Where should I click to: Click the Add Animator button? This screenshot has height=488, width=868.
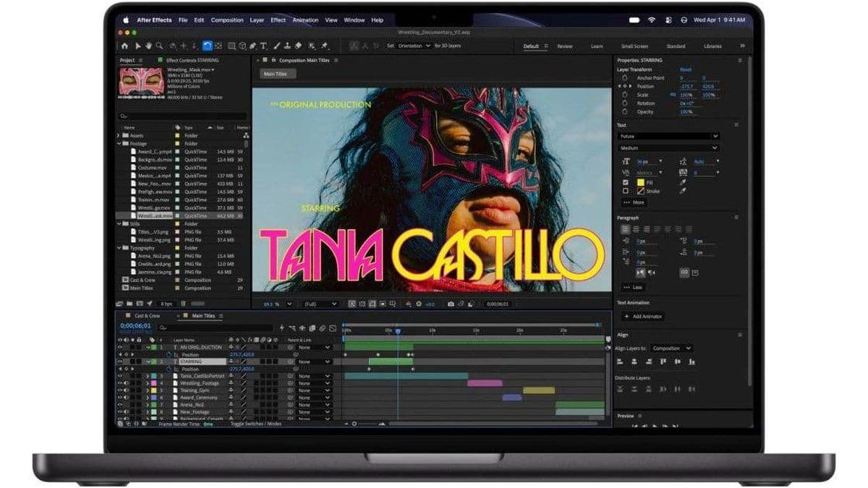(x=642, y=317)
